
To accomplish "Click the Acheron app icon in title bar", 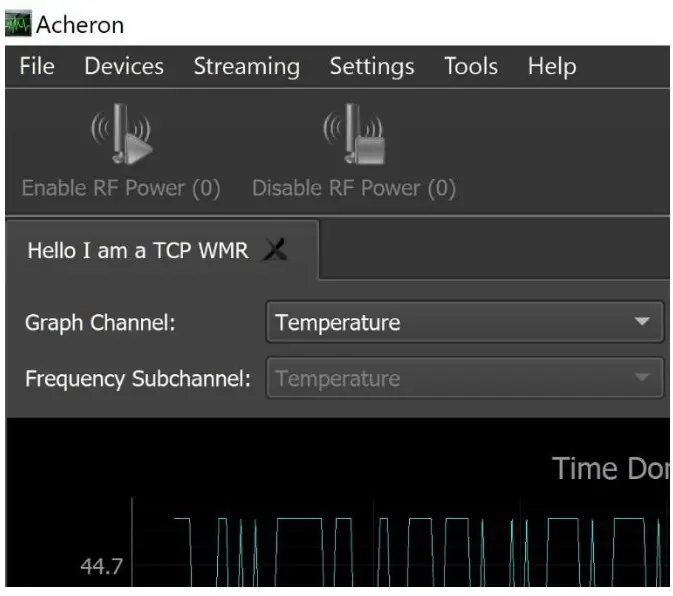I will [17, 23].
